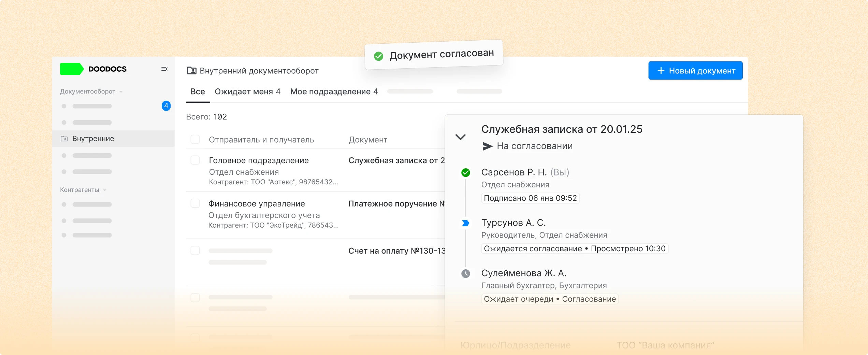Click the Служебная записка от 20.01.25 panel title
This screenshot has width=868, height=355.
(x=562, y=129)
